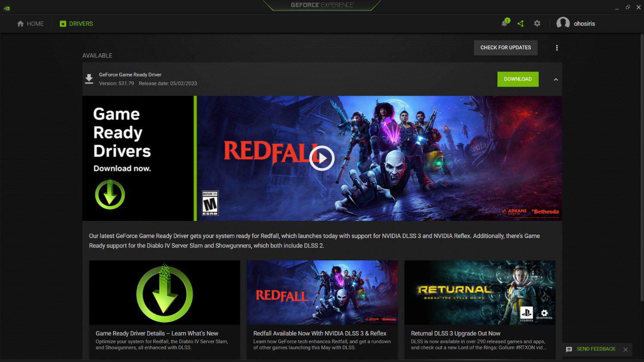The image size is (644, 362).
Task: Open 'Returnal DLSS 3 Upgrade Out Now' link
Action: pyautogui.click(x=456, y=333)
